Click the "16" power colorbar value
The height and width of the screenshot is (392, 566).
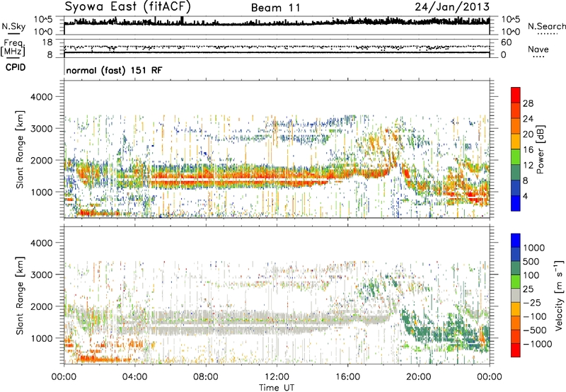click(x=528, y=150)
